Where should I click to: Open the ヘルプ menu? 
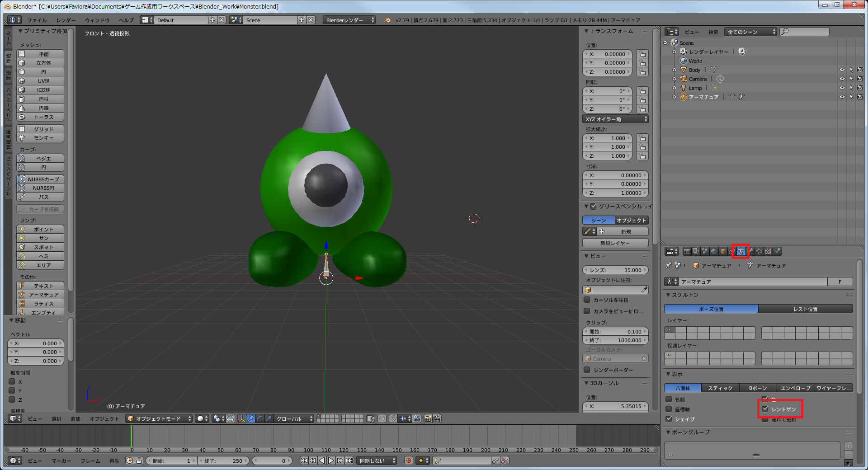point(126,20)
